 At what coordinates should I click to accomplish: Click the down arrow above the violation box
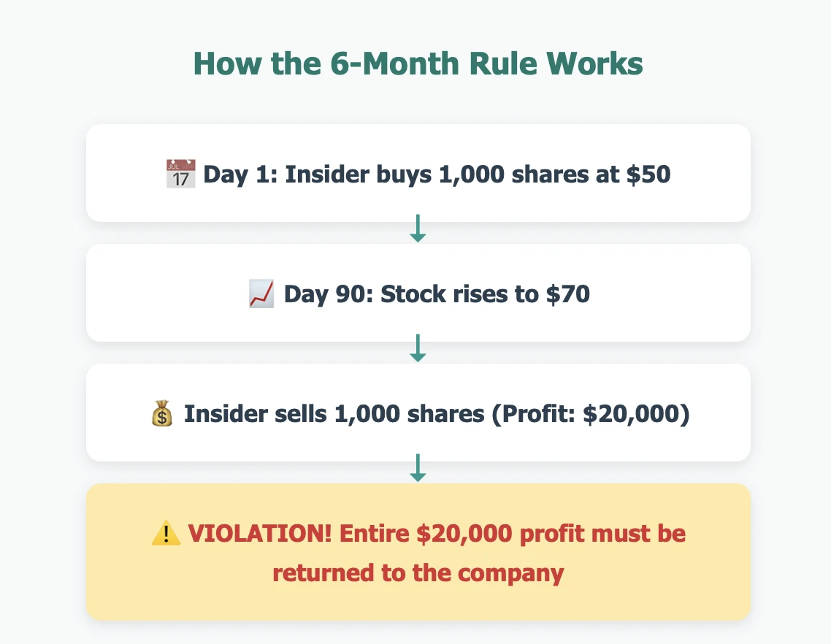[x=418, y=469]
